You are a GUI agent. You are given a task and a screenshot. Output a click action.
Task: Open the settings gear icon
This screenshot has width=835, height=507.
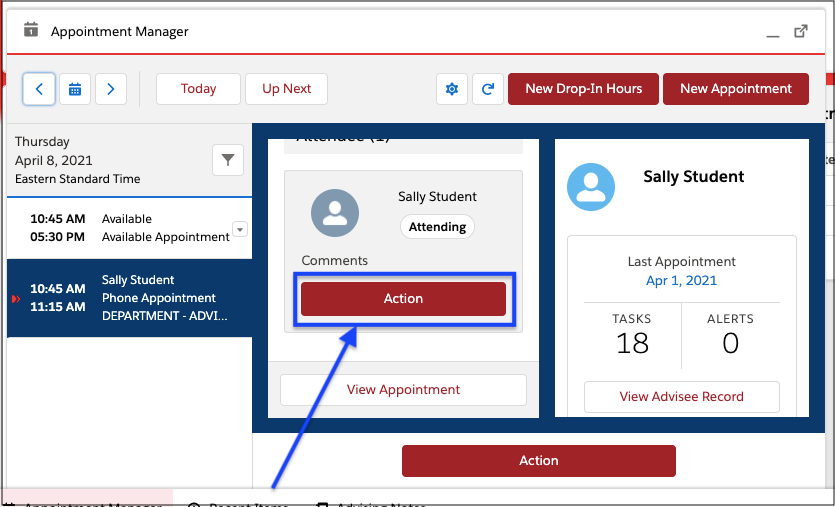pyautogui.click(x=452, y=89)
